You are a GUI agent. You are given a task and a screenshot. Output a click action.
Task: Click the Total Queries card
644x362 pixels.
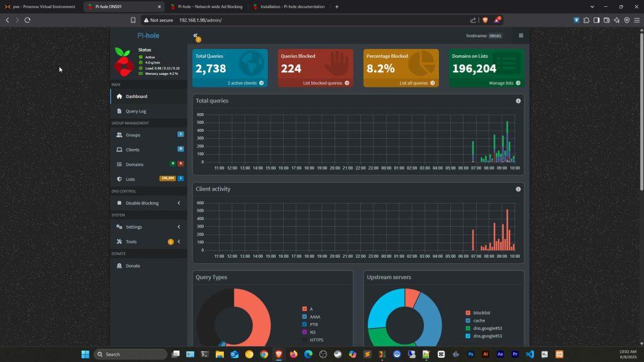(x=230, y=68)
